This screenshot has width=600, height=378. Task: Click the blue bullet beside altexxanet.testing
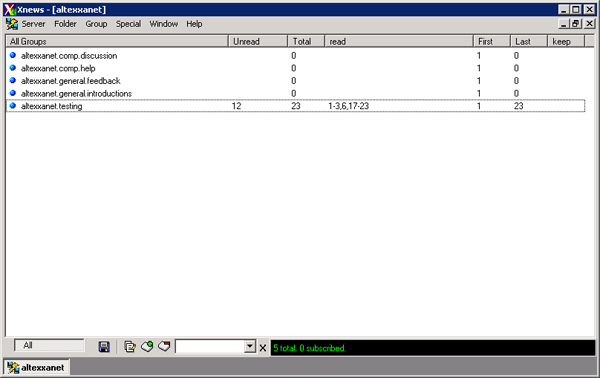click(13, 106)
